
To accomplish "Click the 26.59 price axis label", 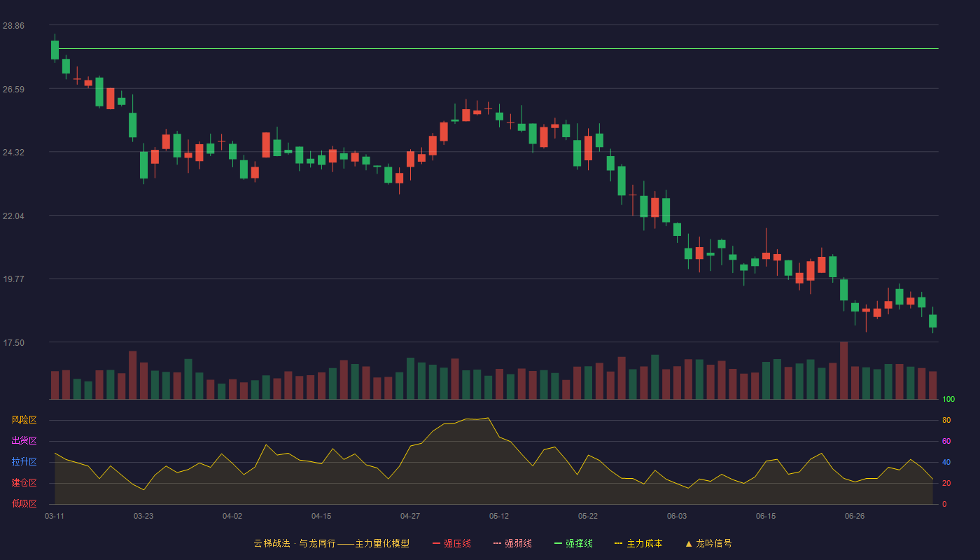I will coord(13,89).
